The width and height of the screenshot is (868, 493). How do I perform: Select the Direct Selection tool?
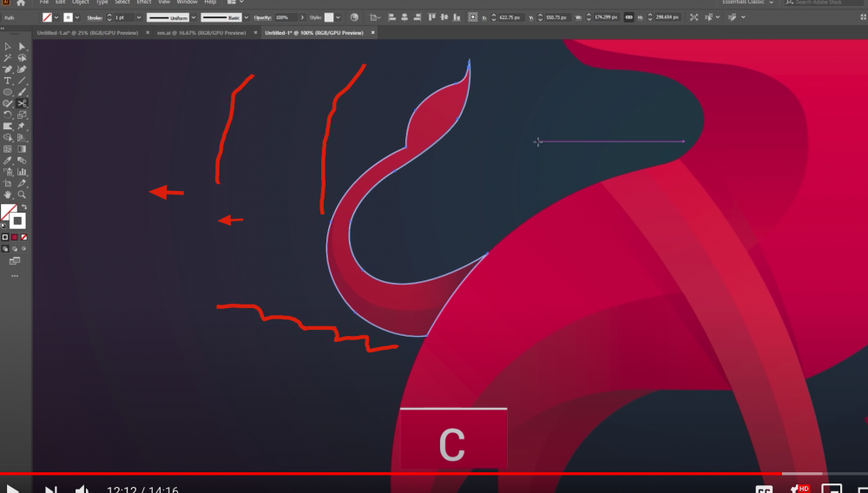pyautogui.click(x=22, y=47)
